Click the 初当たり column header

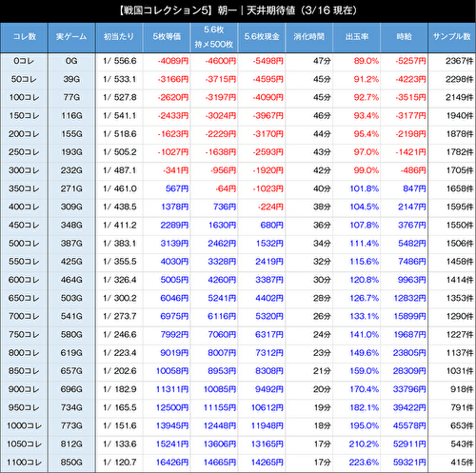click(119, 37)
